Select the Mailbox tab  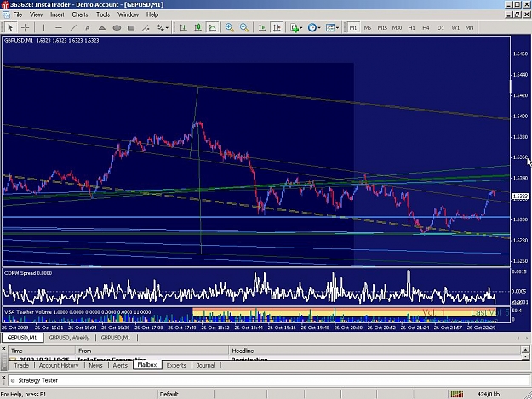click(x=147, y=365)
